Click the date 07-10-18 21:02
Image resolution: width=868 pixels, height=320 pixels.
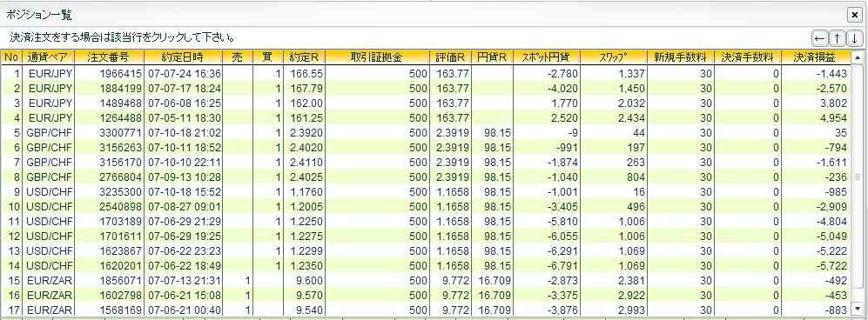point(185,133)
